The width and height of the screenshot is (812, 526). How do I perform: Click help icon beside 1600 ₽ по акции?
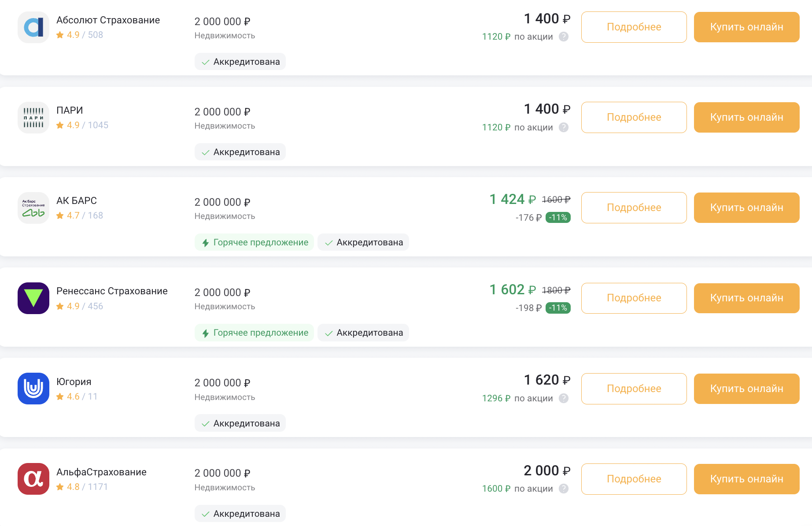point(564,489)
